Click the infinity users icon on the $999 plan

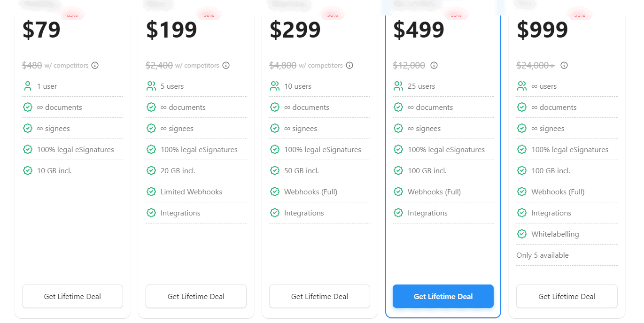522,86
